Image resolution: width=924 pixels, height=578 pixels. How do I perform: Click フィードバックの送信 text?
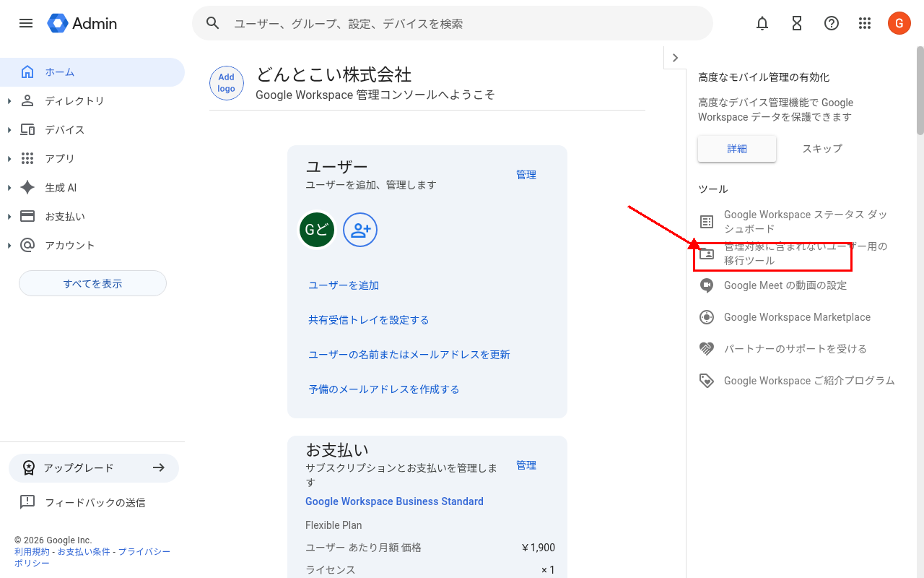pos(95,503)
